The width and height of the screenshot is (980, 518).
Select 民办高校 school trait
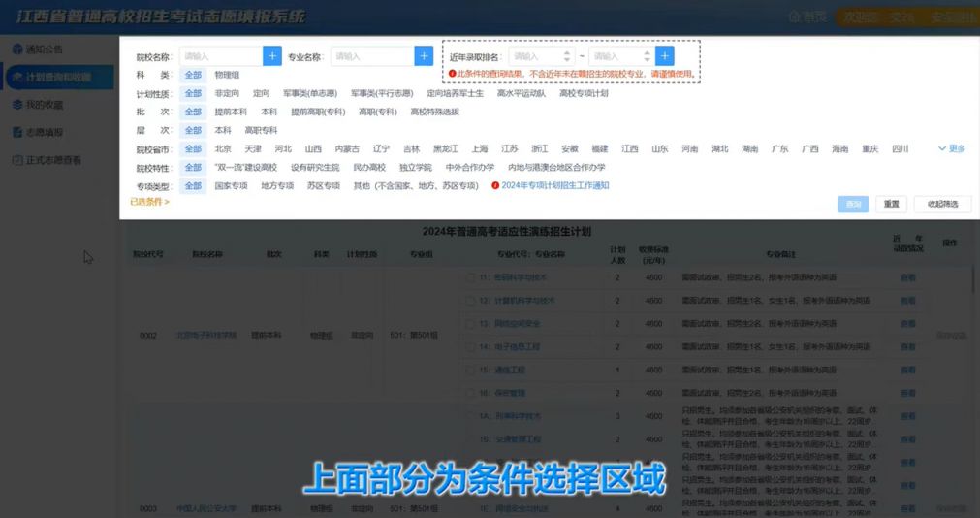coord(369,168)
